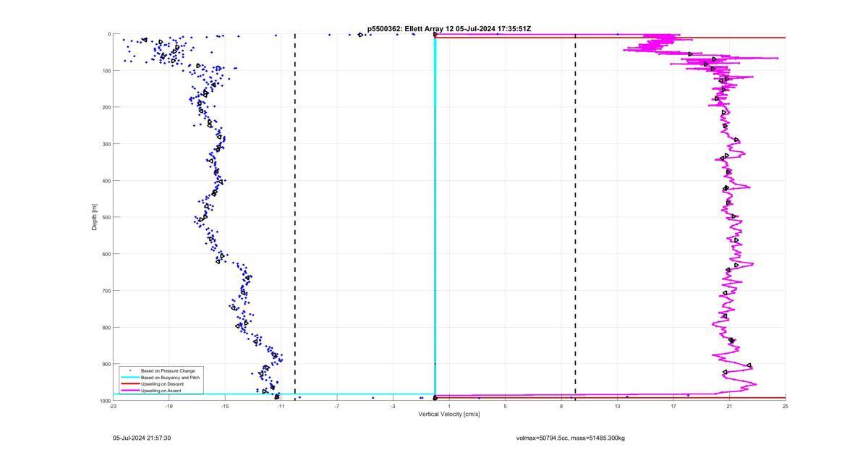This screenshot has height=450, width=868.
Task: Click the '21' velocity tick label
Action: pyautogui.click(x=729, y=406)
